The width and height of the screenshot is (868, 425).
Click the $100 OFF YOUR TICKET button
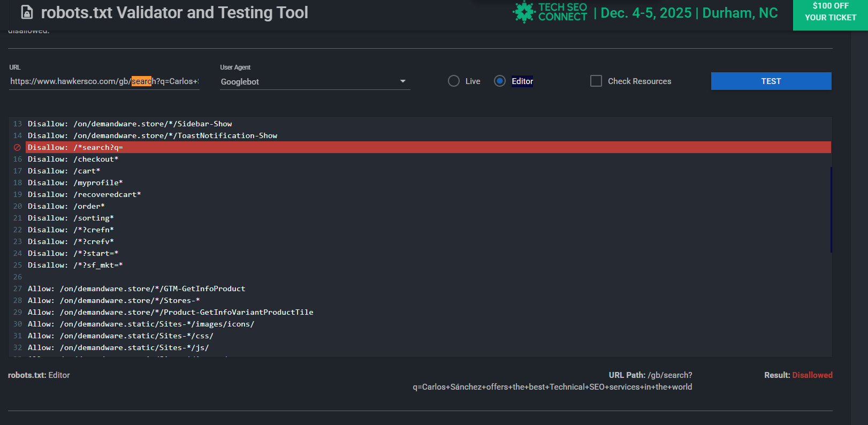click(x=830, y=12)
